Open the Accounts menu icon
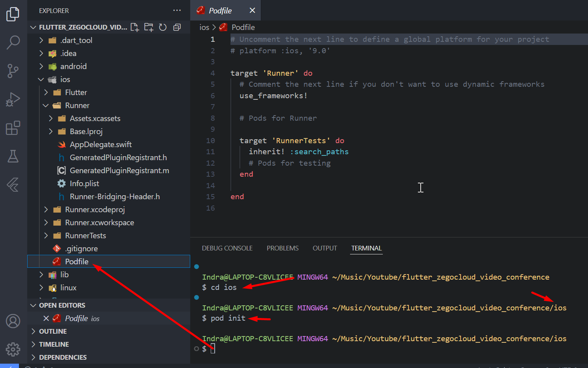This screenshot has height=368, width=588. [x=13, y=321]
